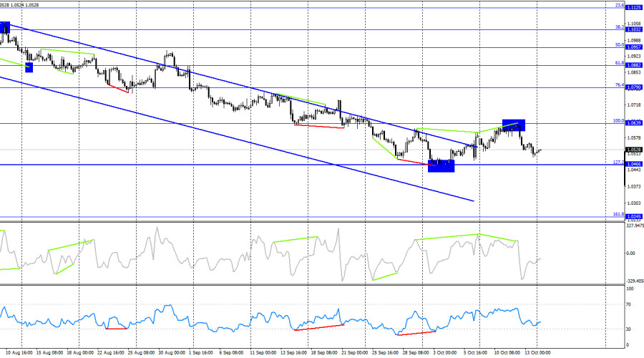Screen dimensions: 644x358
Task: Click the 100.0 Fibonacci level label
Action: click(x=618, y=121)
